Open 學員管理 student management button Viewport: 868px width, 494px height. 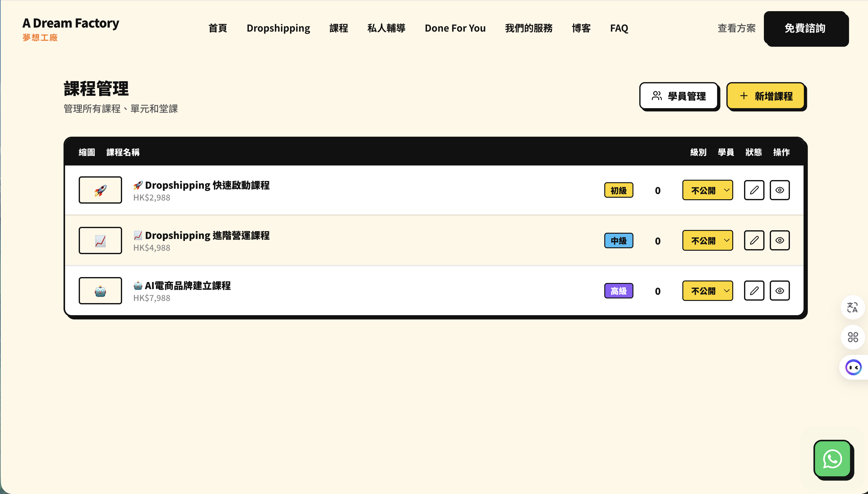pyautogui.click(x=678, y=96)
